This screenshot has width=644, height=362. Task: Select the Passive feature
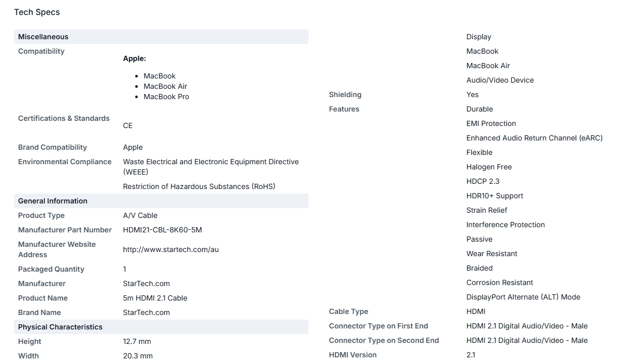[479, 239]
